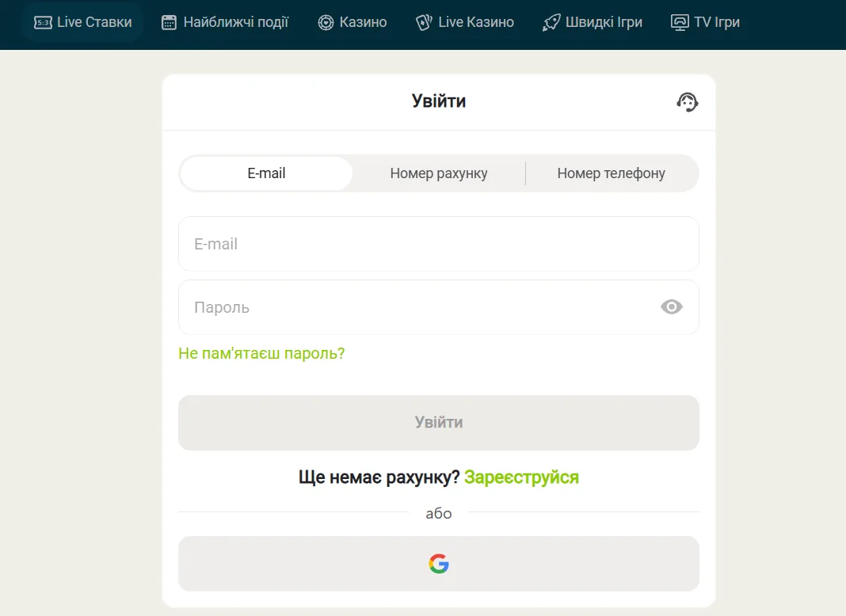
Task: Click the Зареєструйся registration link
Action: point(521,477)
